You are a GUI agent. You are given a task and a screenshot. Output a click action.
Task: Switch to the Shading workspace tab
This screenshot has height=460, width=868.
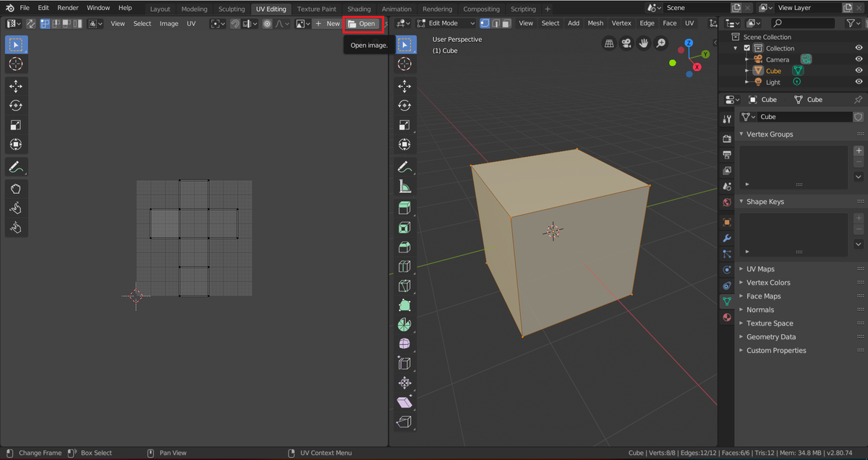359,9
